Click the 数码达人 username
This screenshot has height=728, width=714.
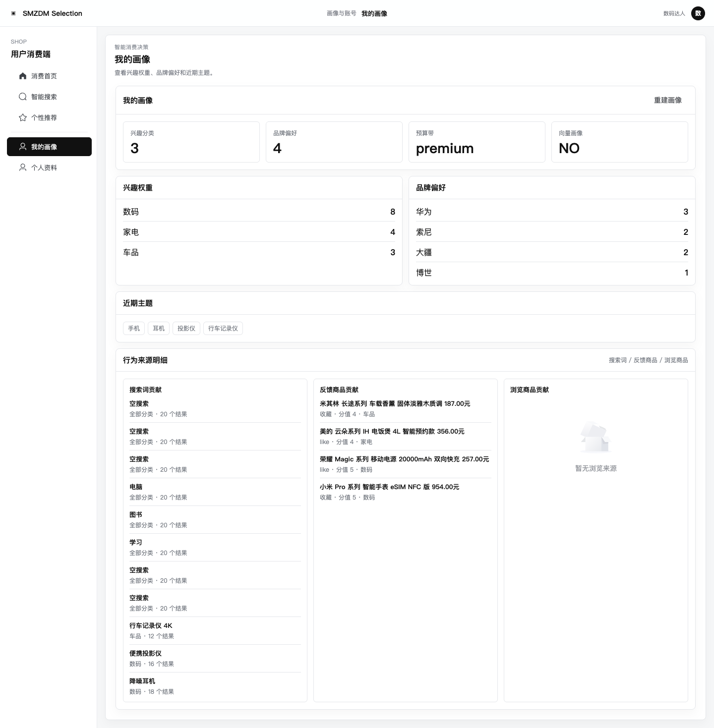[x=674, y=13]
